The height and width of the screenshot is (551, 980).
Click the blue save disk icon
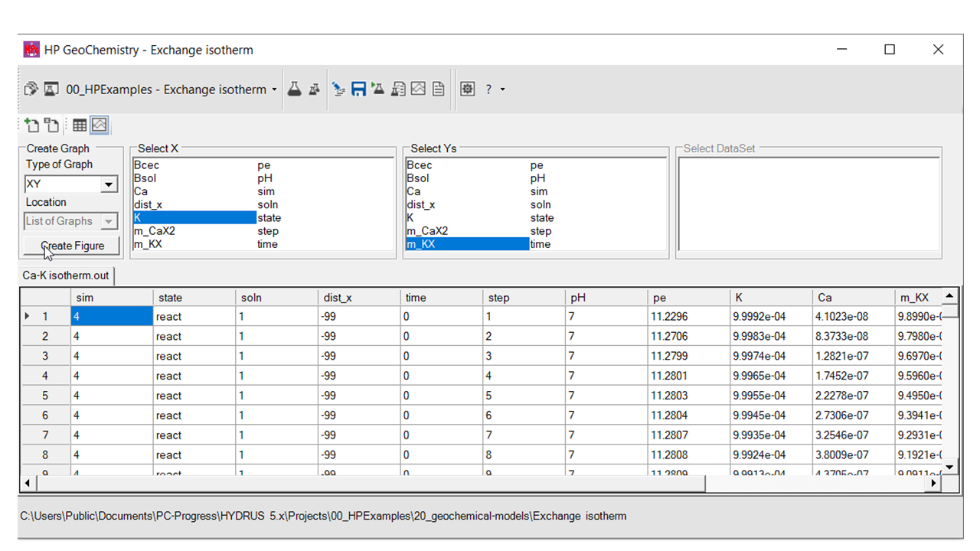(358, 90)
